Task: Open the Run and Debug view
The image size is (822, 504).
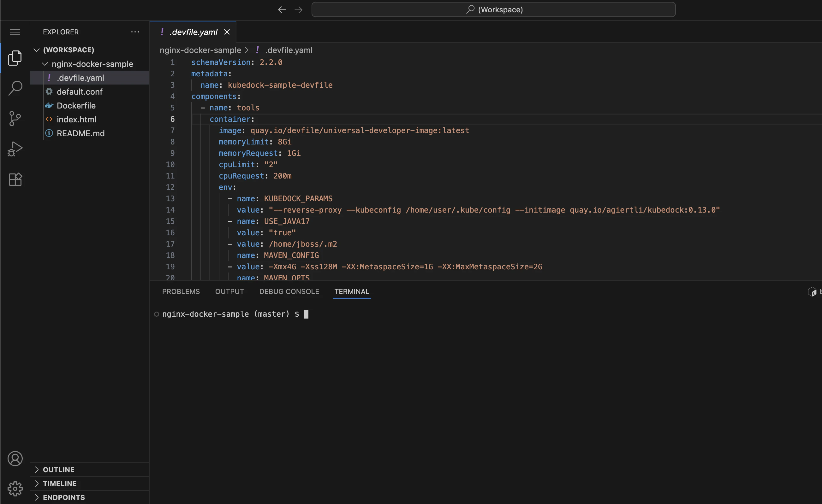Action: (15, 149)
